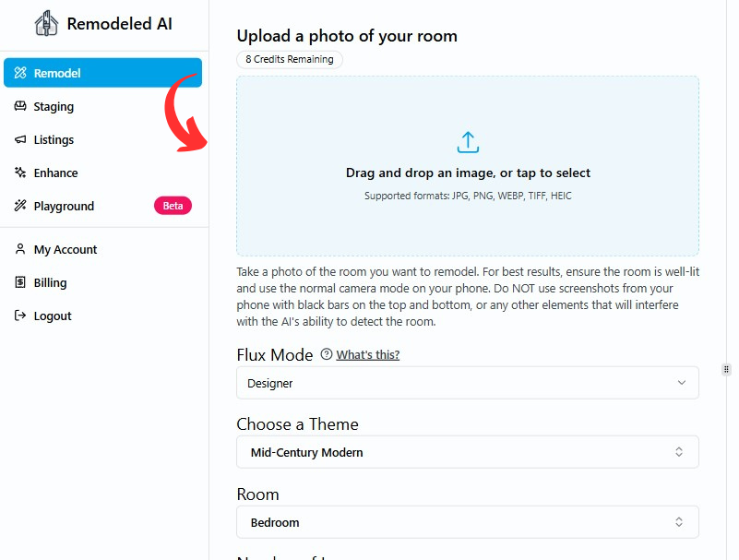Click the Enhance sparkles icon
Screen dimensions: 739x560
(x=20, y=173)
